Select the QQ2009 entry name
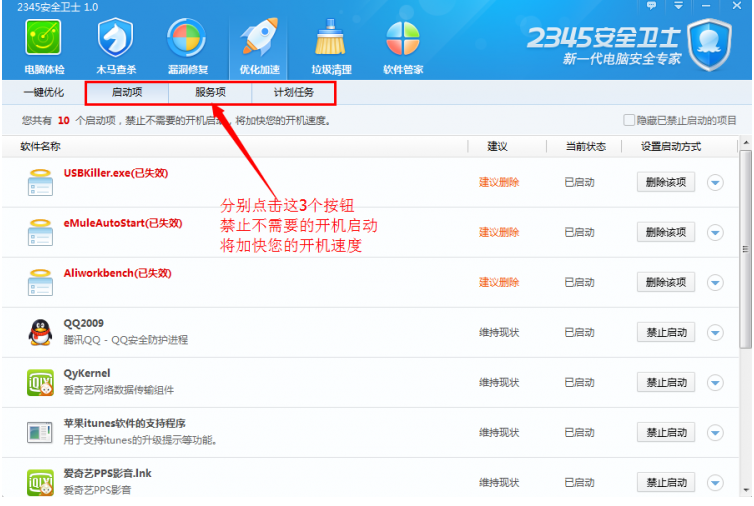The width and height of the screenshot is (754, 506). (x=84, y=323)
